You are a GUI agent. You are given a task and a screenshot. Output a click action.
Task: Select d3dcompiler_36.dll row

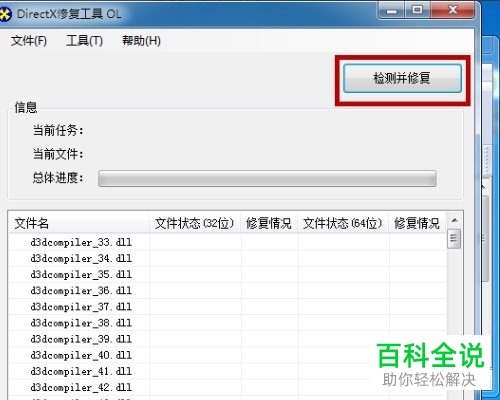coord(227,291)
